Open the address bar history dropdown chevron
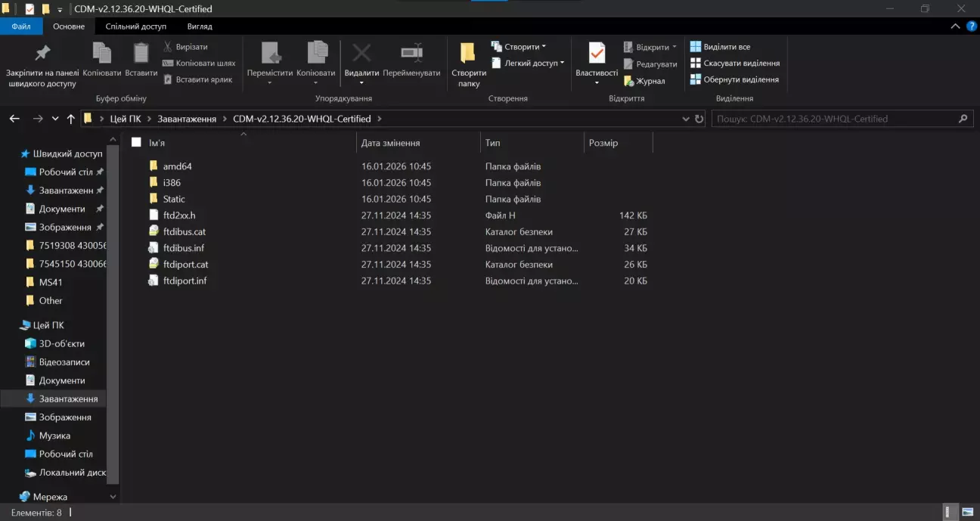Screen dimensions: 980x521 685,119
